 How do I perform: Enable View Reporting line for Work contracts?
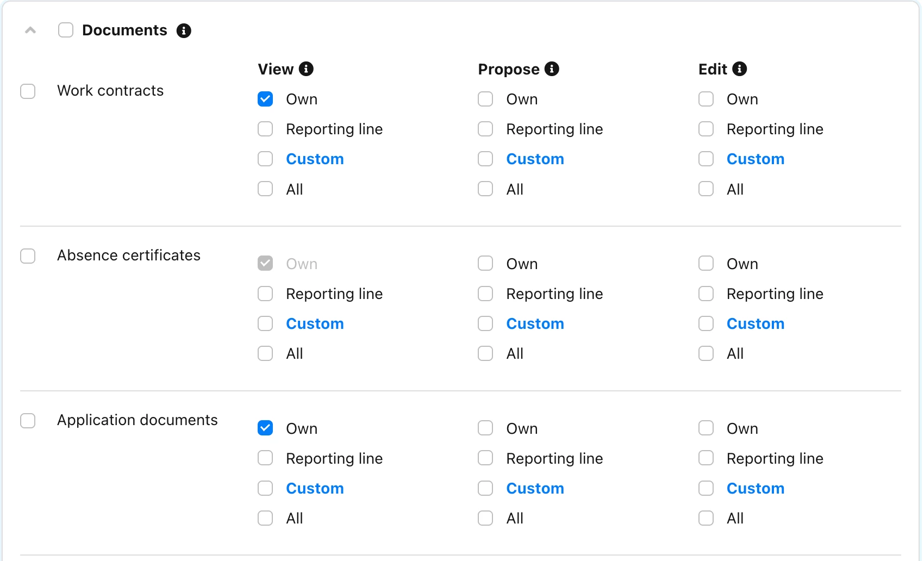coord(265,129)
